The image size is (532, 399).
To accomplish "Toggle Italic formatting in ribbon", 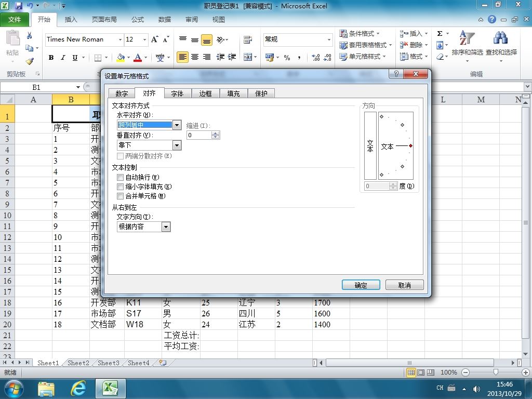I will point(63,57).
